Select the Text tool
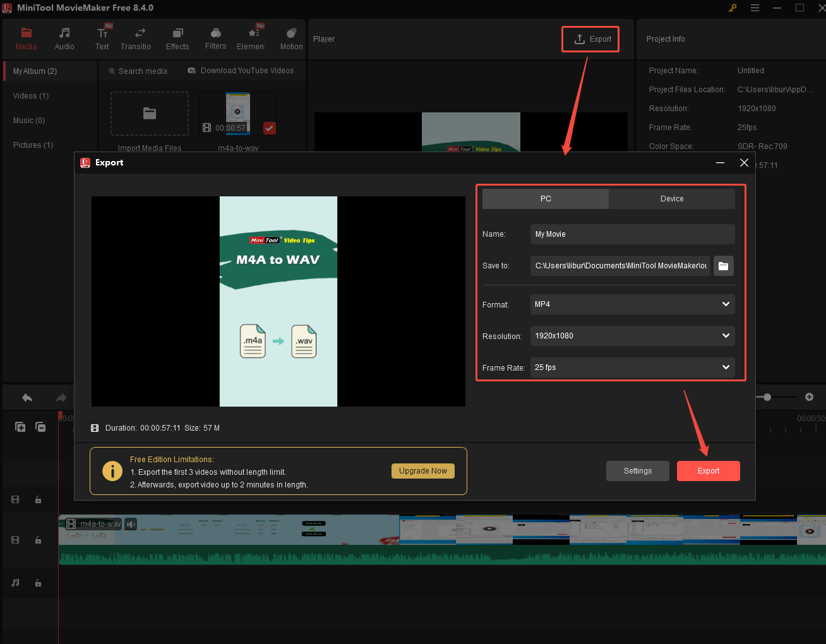This screenshot has width=826, height=644. coord(102,38)
